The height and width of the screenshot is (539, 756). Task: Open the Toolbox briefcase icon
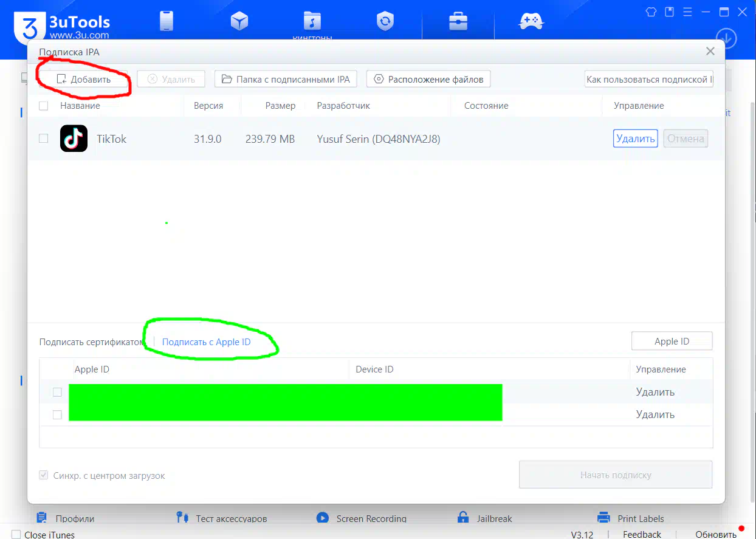458,21
